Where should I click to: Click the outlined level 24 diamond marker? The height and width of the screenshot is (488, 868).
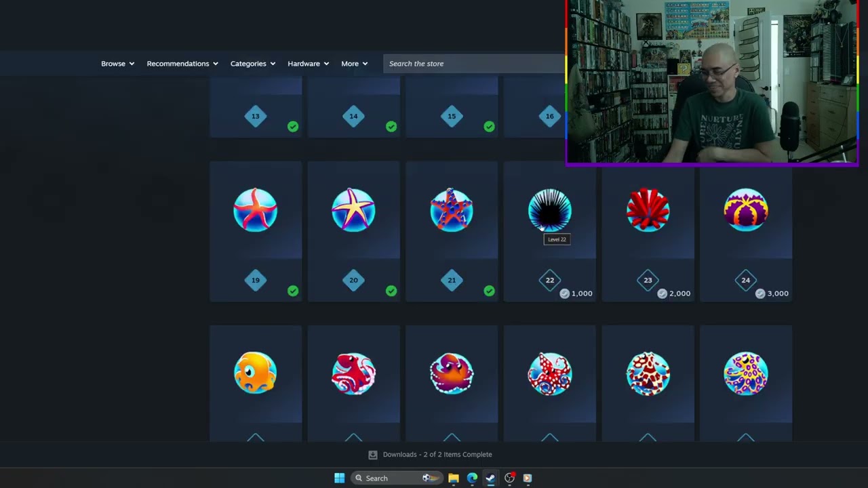pyautogui.click(x=746, y=280)
